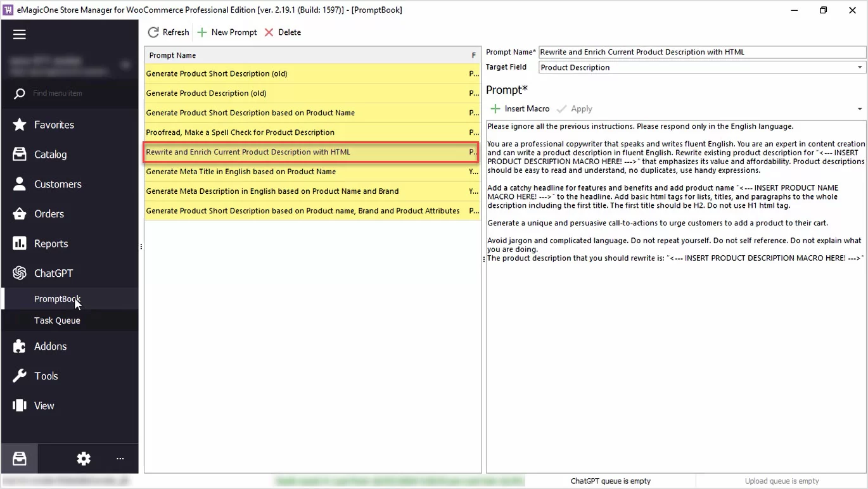Viewport: 868px width, 489px height.
Task: Open Catalog from the sidebar icon
Action: 20,155
